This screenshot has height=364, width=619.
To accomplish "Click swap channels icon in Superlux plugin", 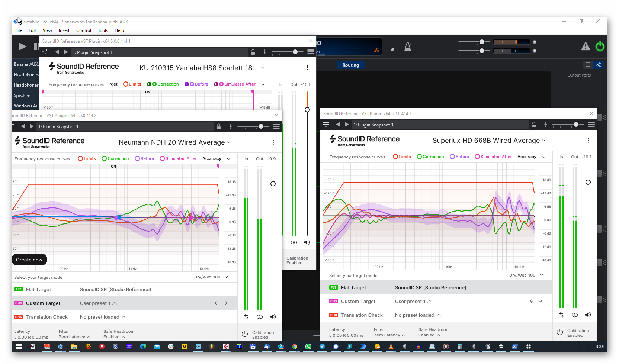I will (x=561, y=315).
